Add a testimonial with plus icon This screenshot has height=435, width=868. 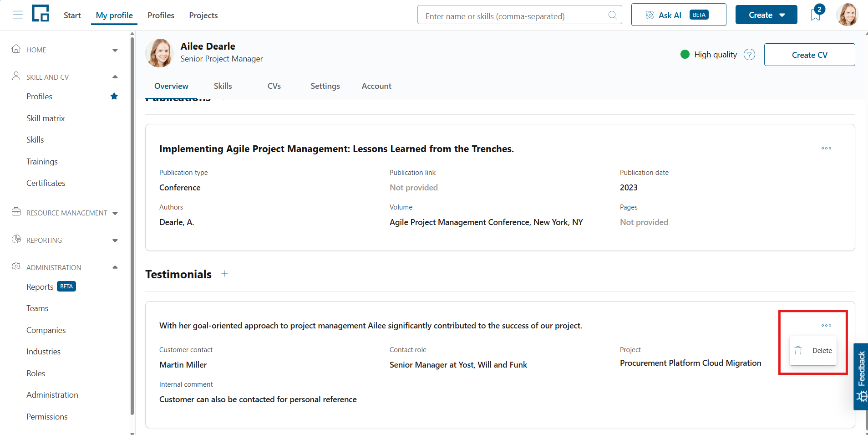point(224,274)
